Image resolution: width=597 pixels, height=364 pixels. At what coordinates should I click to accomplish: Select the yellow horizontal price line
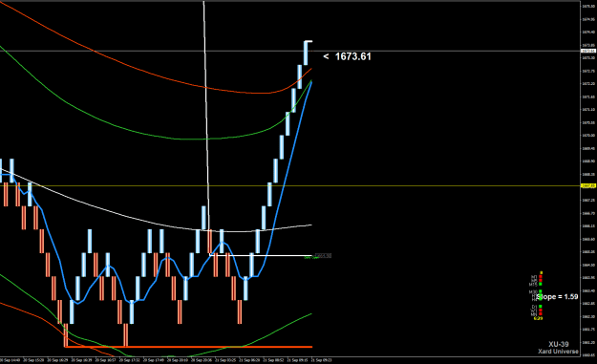289,185
